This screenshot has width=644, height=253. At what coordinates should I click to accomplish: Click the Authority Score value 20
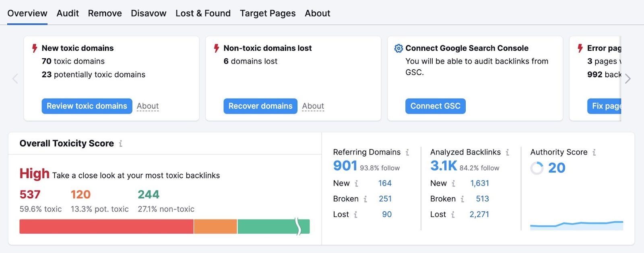(557, 168)
